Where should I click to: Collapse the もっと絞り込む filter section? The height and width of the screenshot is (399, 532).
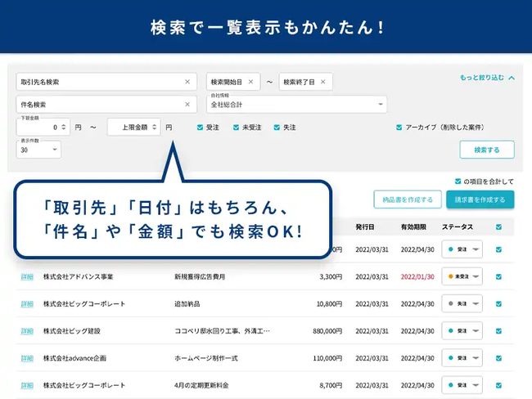point(488,78)
